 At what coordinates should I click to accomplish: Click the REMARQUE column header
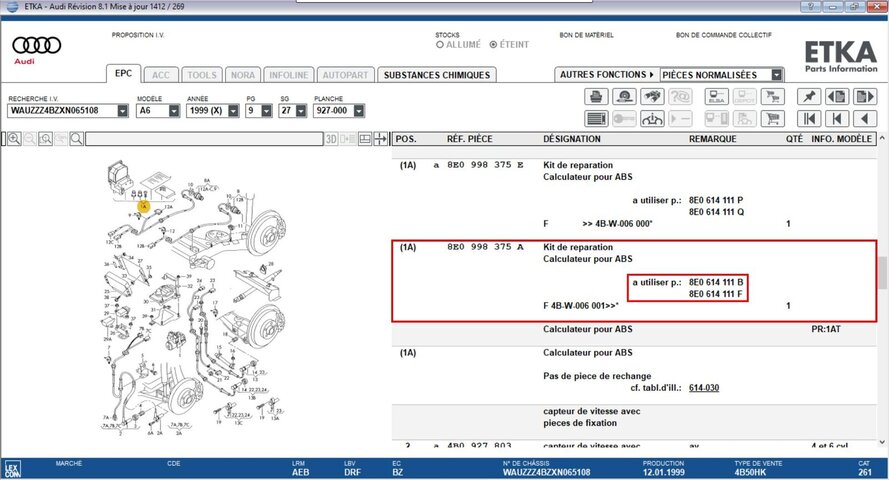click(713, 139)
